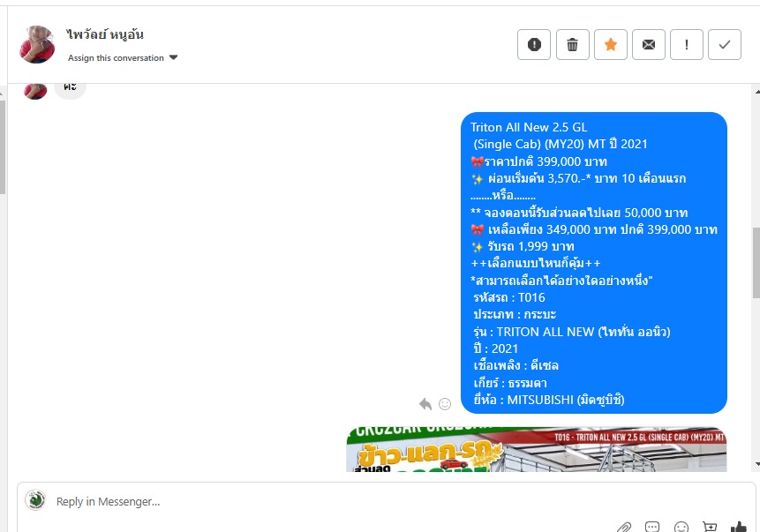Click 'Triton All New 2.5 GL' message heading
760x532 pixels.
pos(529,127)
